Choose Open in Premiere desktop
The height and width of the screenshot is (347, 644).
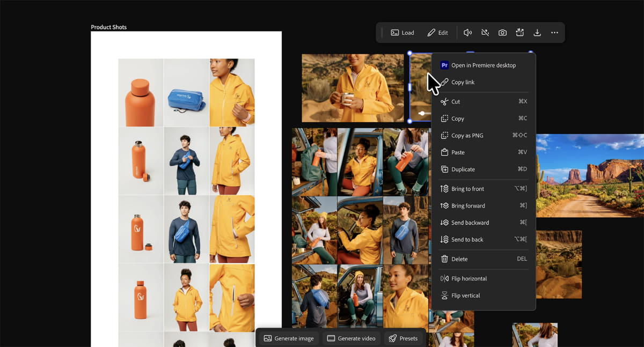click(484, 65)
